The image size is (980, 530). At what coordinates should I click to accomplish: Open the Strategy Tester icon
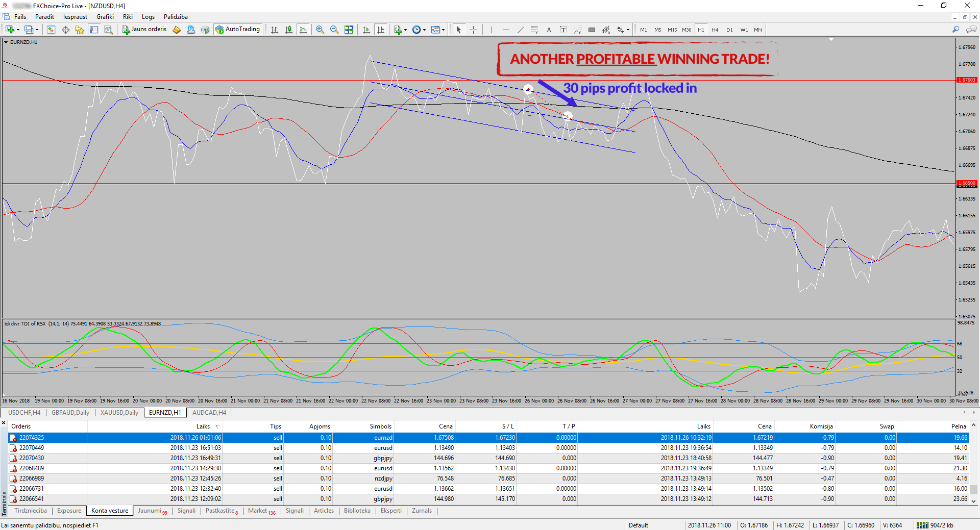pyautogui.click(x=108, y=30)
